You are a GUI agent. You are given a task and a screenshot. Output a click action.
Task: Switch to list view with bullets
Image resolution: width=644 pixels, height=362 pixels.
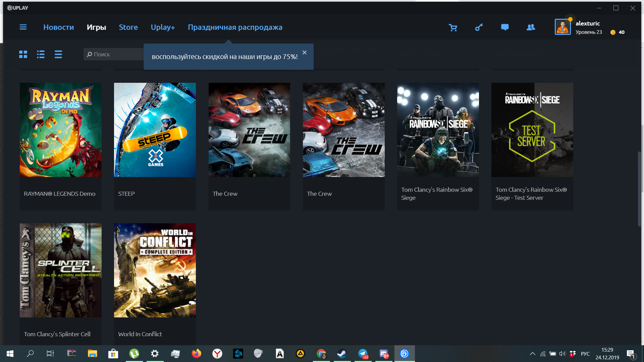tap(41, 54)
